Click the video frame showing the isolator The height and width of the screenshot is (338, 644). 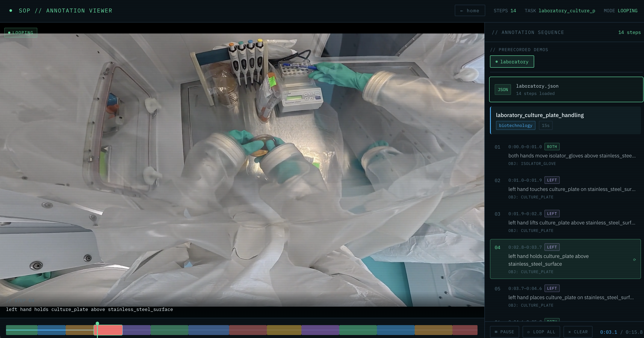(x=242, y=170)
